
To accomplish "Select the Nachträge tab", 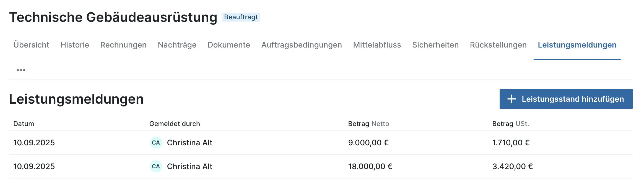I will (177, 45).
